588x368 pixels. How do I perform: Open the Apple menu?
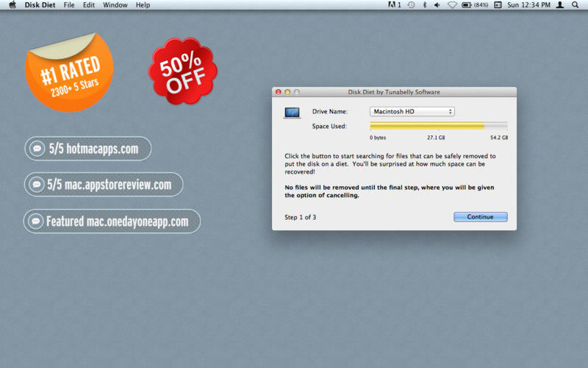pyautogui.click(x=12, y=5)
